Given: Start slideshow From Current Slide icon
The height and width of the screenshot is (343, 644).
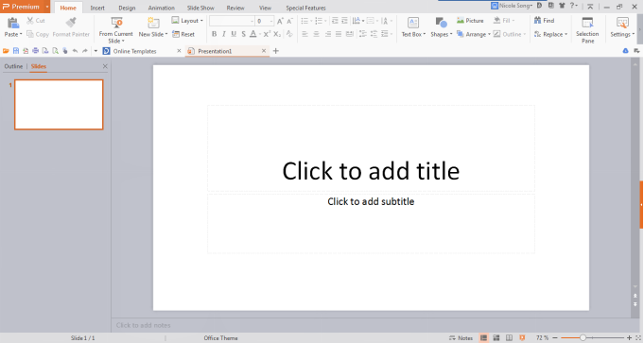Looking at the screenshot, I should coord(116,22).
